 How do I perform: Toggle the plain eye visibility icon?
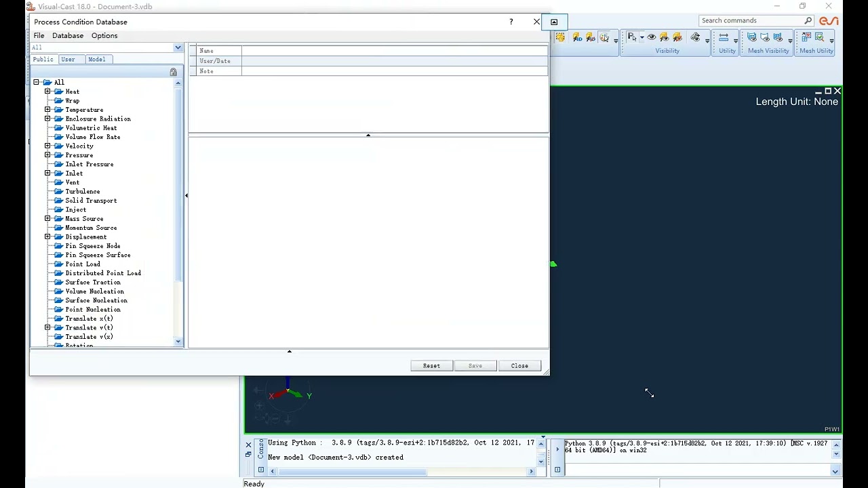pyautogui.click(x=652, y=37)
